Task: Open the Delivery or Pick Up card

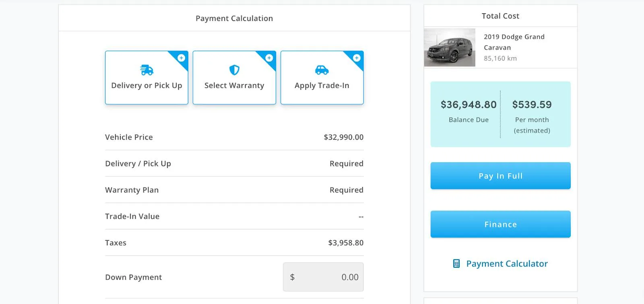Action: tap(147, 85)
